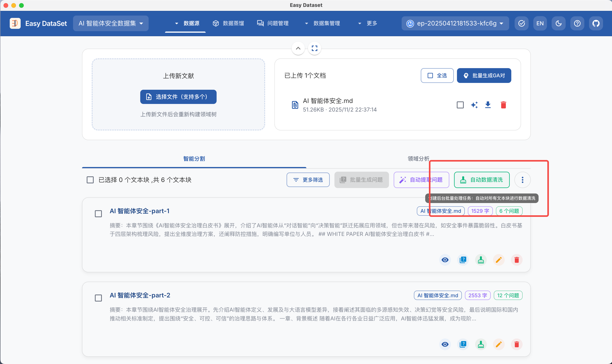Collapse the upload panel with chevron
The image size is (612, 364).
[298, 48]
